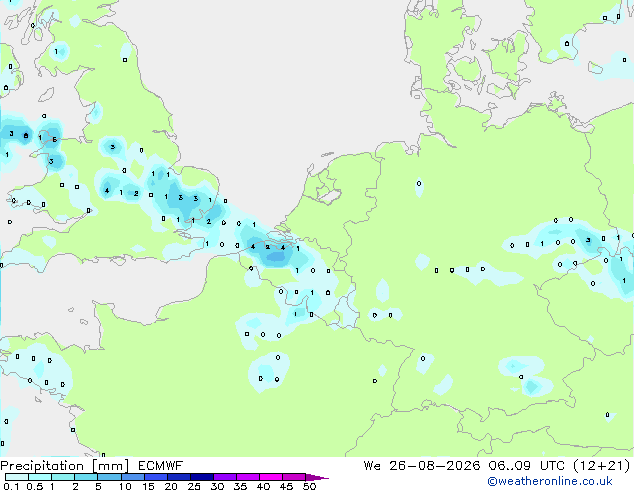Click the '30' legend scale label

click(217, 486)
